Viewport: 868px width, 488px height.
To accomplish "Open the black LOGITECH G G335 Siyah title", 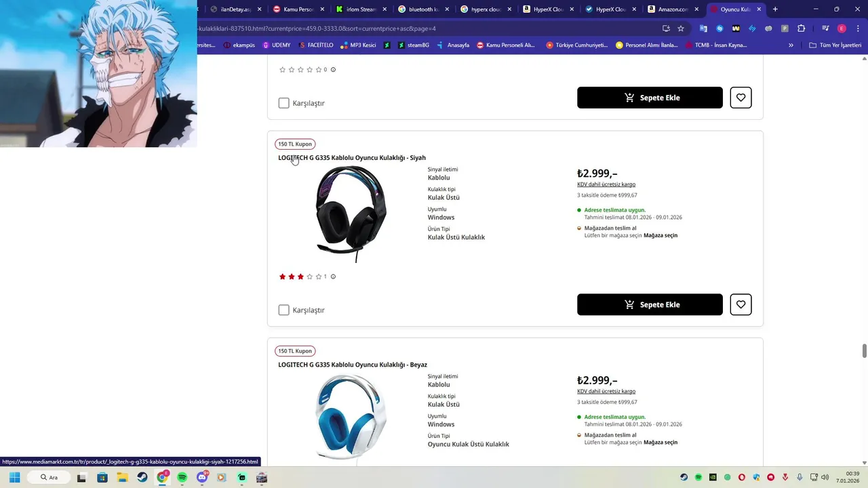I will pyautogui.click(x=352, y=158).
